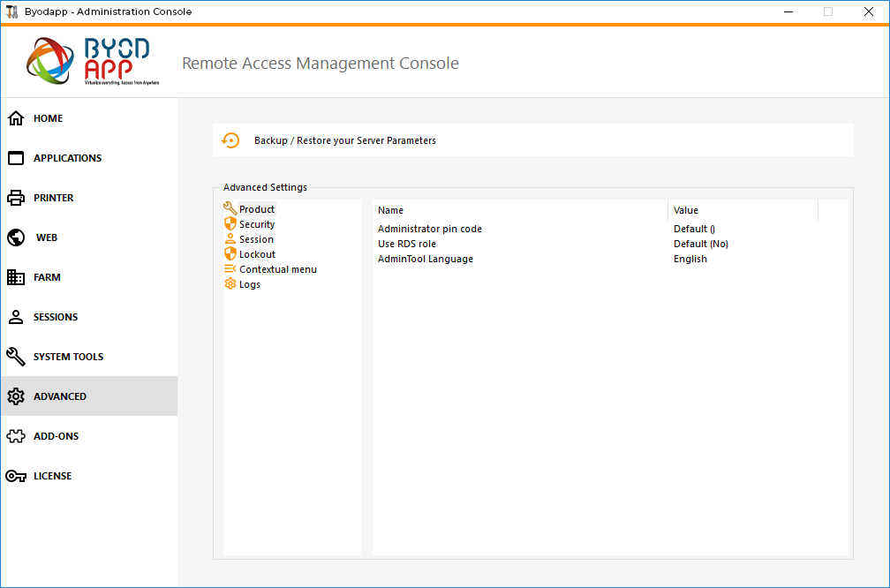890x588 pixels.
Task: Click the Sessions person icon
Action: tap(16, 317)
